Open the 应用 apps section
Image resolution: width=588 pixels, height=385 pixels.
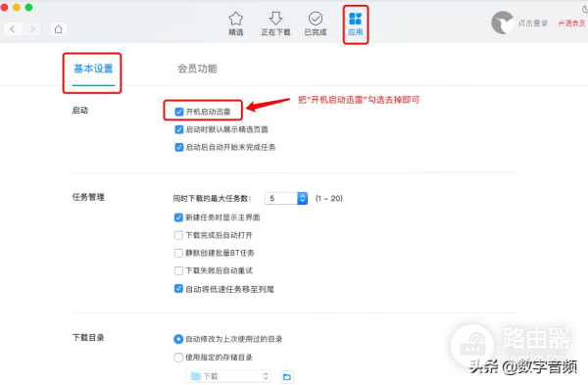tap(355, 24)
